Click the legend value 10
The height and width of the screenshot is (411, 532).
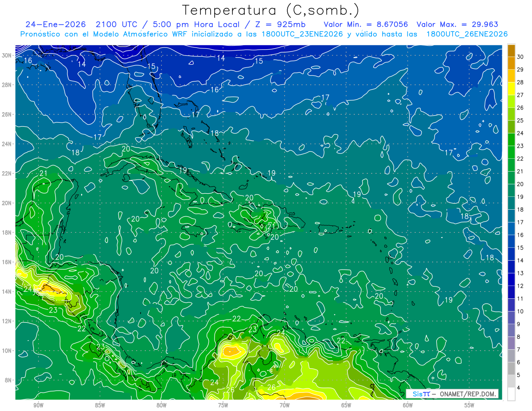520,311
